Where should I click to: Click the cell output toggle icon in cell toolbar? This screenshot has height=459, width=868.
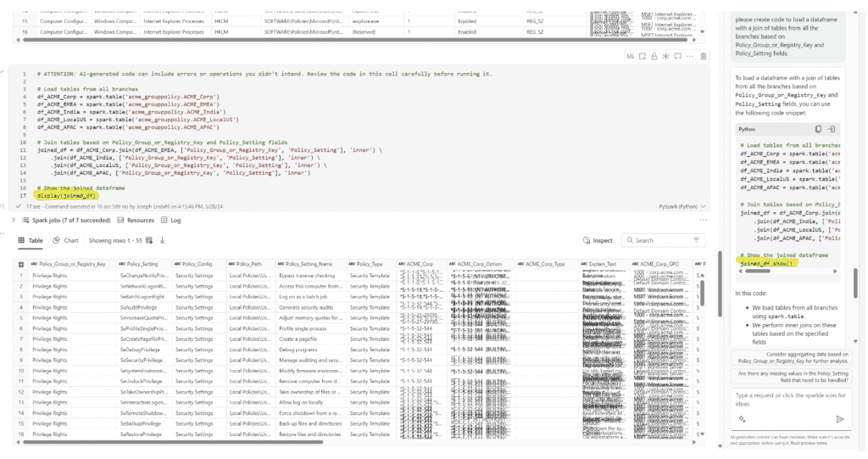(x=643, y=57)
